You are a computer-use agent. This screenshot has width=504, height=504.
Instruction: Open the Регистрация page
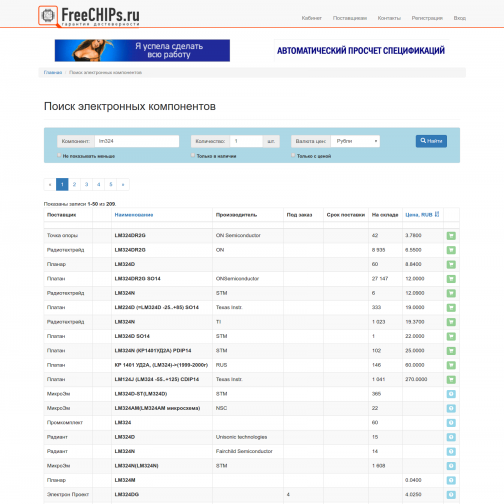[427, 18]
